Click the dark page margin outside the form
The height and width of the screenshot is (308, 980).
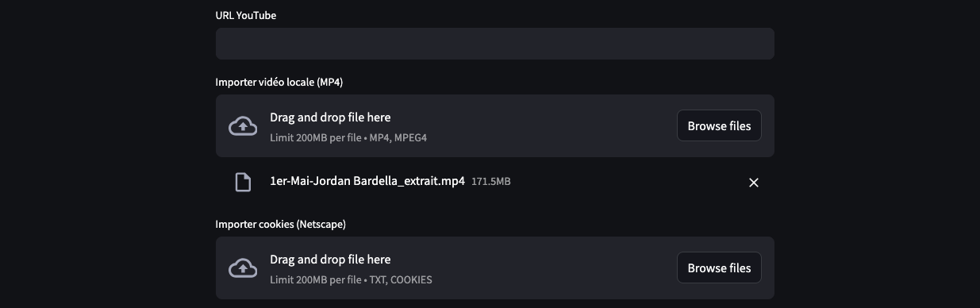(103, 159)
